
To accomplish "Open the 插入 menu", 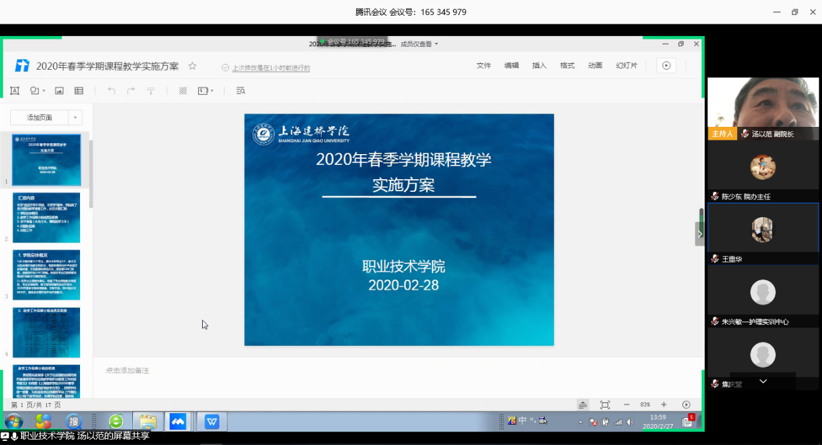I will click(539, 66).
